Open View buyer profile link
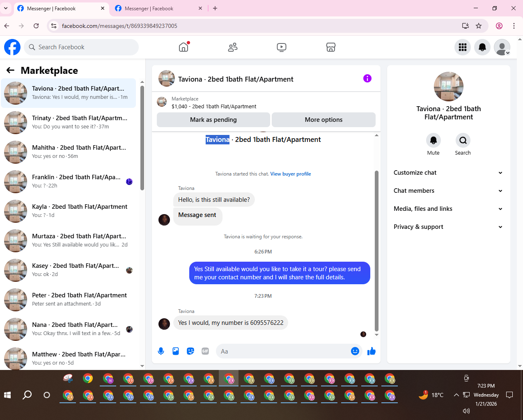Viewport: 523px width, 420px height. click(291, 174)
